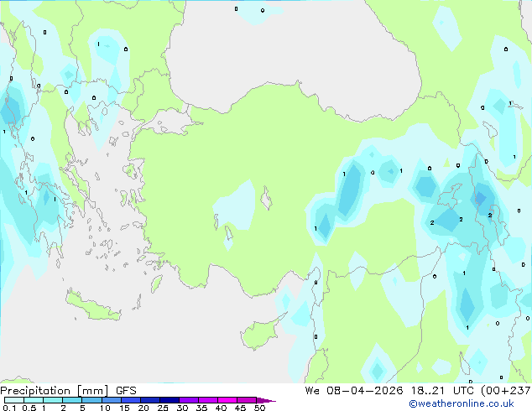Click the '20' legend scale value
Viewport: 532px width, 411px height.
pos(143,408)
